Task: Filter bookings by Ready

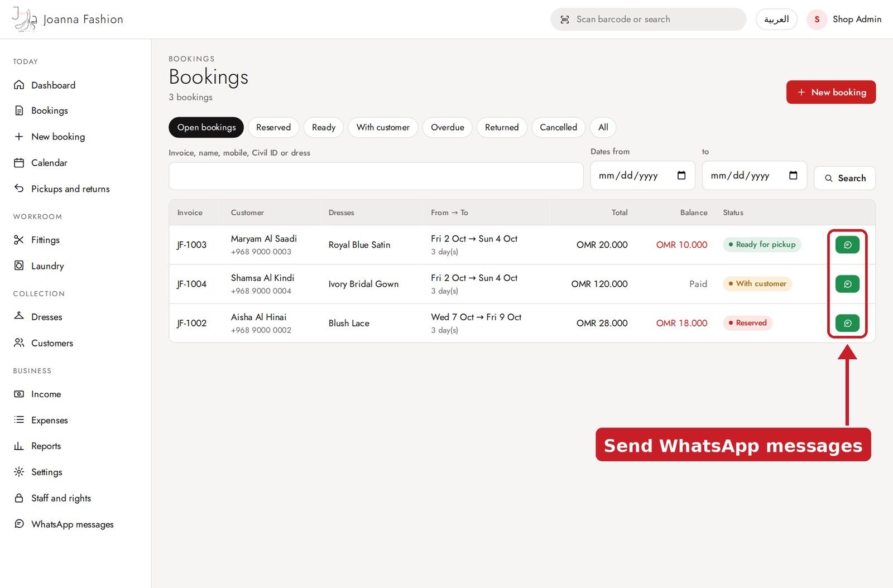Action: click(x=324, y=127)
